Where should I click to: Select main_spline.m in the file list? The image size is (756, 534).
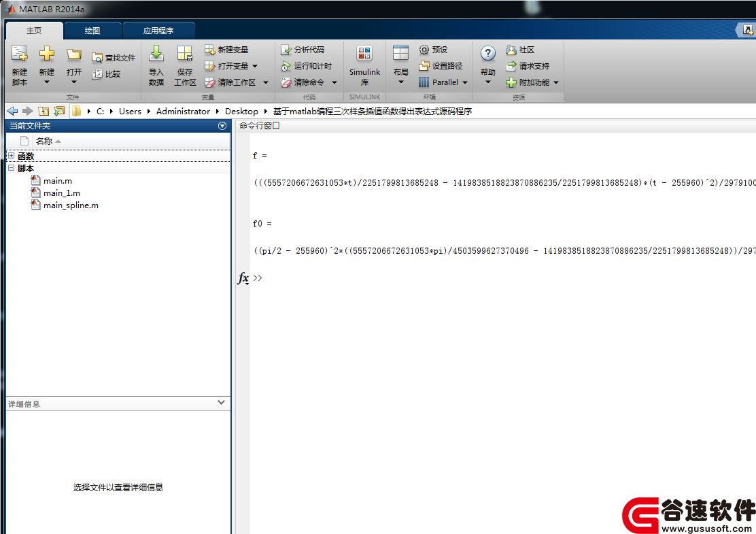[71, 205]
